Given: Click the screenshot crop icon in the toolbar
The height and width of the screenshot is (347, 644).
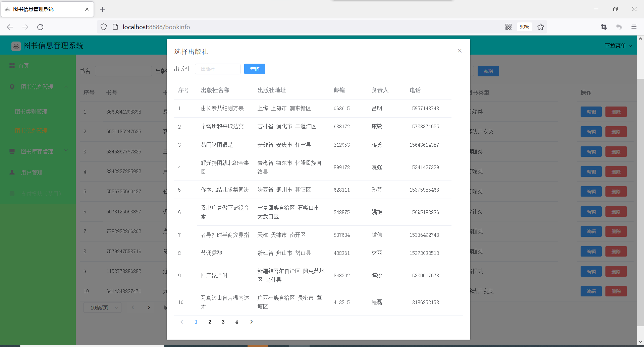Looking at the screenshot, I should click(x=604, y=27).
